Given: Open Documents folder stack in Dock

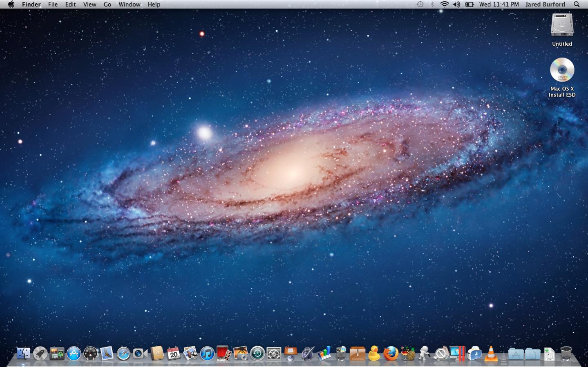Looking at the screenshot, I should pos(533,354).
